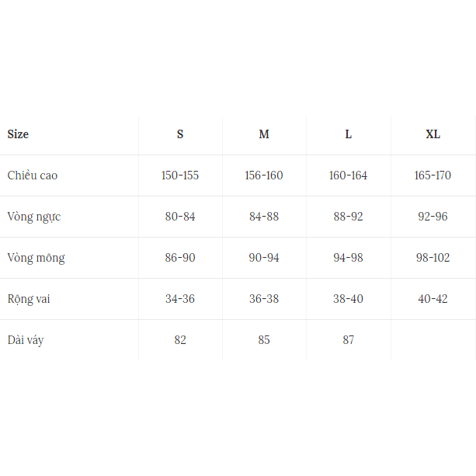Viewport: 476px width, 476px height.
Task: Click the Vòng ngực row label
Action: point(34,217)
